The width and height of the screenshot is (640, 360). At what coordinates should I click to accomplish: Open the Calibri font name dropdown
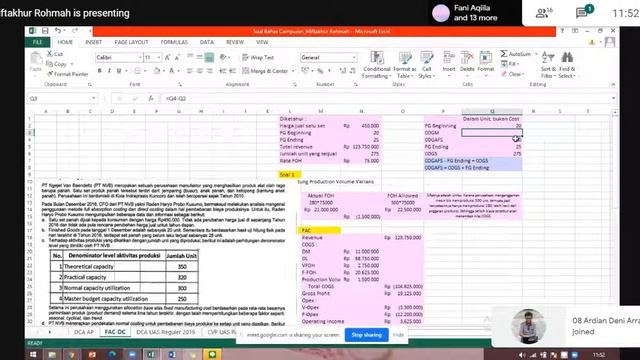(140, 58)
